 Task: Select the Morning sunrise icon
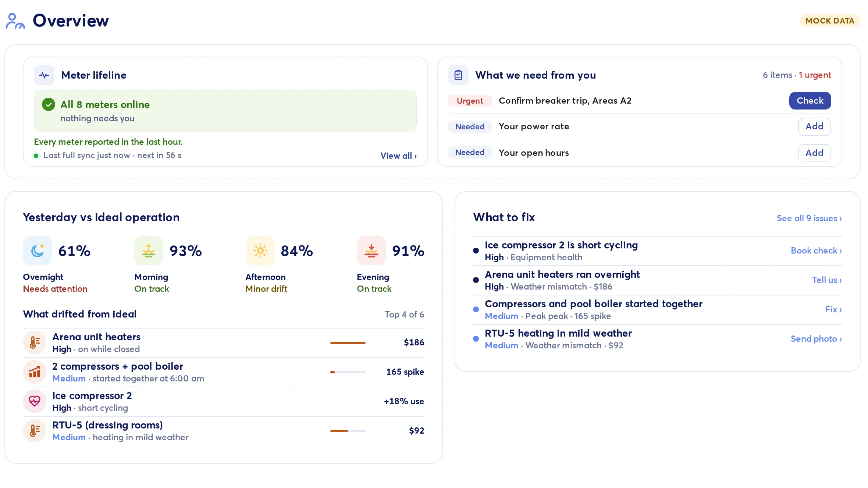pos(149,251)
